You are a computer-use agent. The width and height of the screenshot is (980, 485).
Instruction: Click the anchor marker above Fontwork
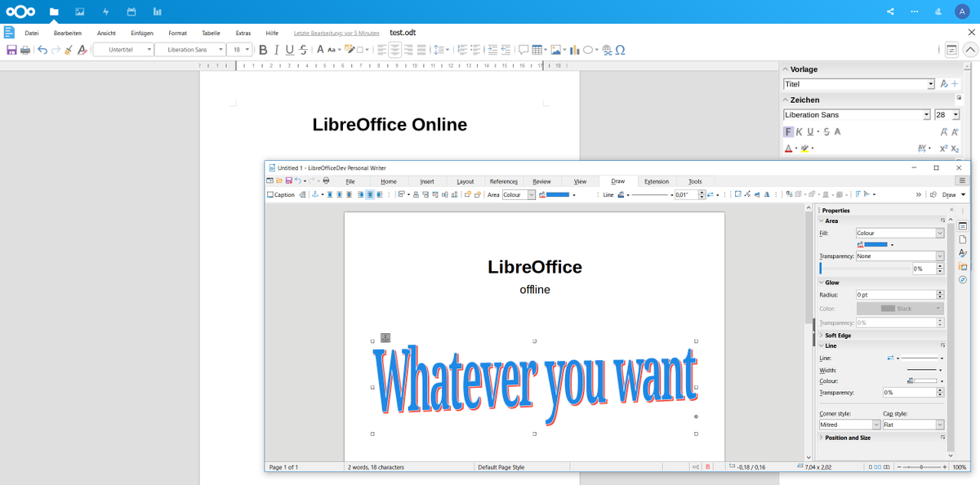pos(385,338)
